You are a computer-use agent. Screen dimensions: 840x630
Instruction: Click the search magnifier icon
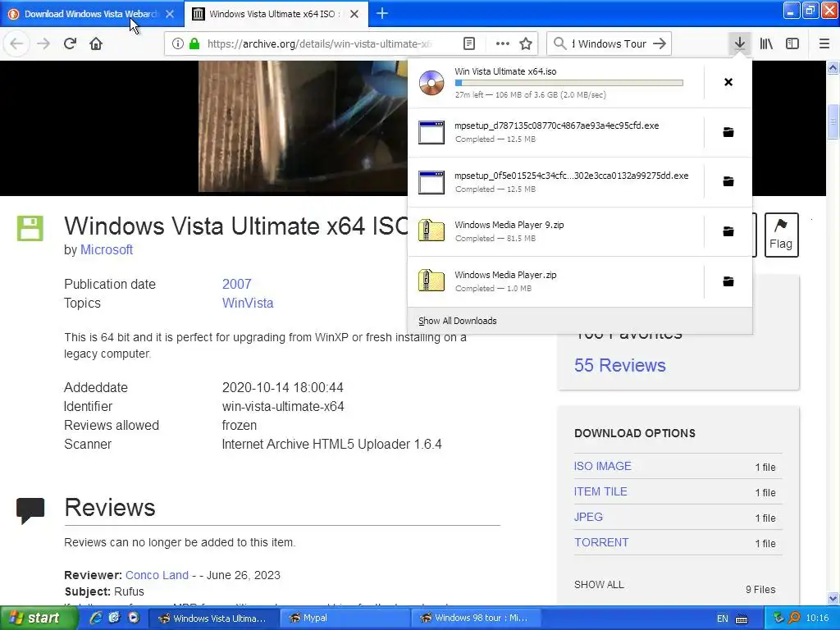point(559,44)
